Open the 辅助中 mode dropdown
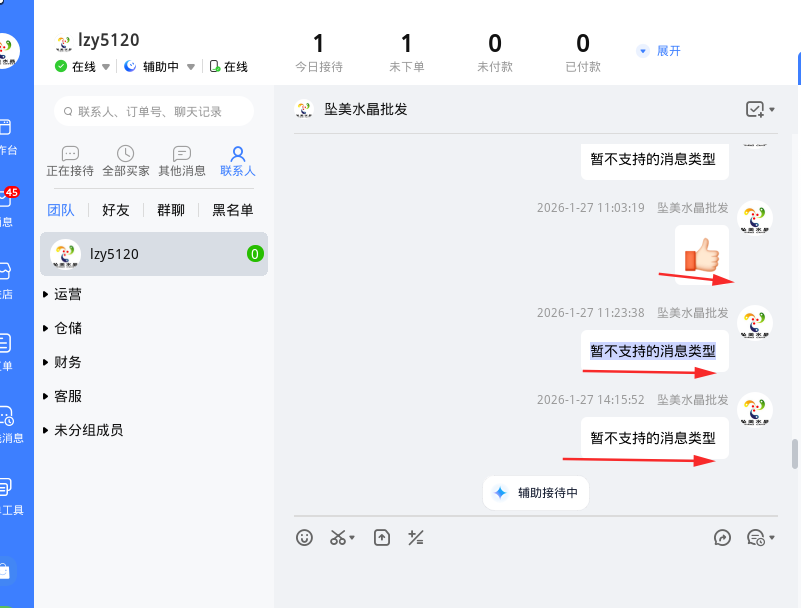This screenshot has height=608, width=801. click(x=191, y=67)
